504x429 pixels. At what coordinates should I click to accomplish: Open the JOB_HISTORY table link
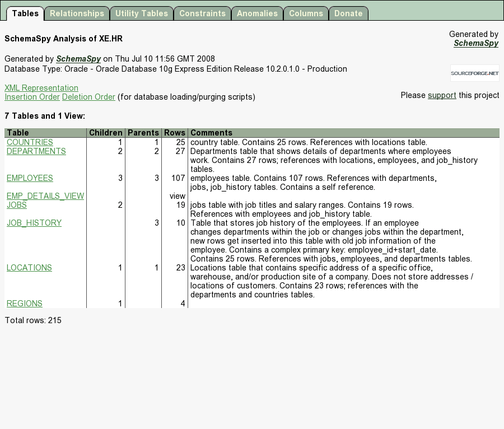click(34, 223)
